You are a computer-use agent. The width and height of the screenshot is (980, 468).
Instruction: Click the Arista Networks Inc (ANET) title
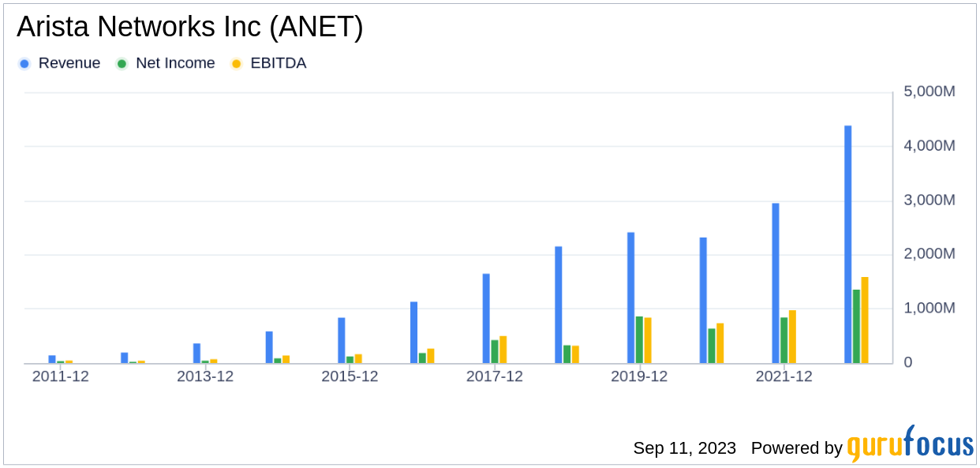point(189,28)
